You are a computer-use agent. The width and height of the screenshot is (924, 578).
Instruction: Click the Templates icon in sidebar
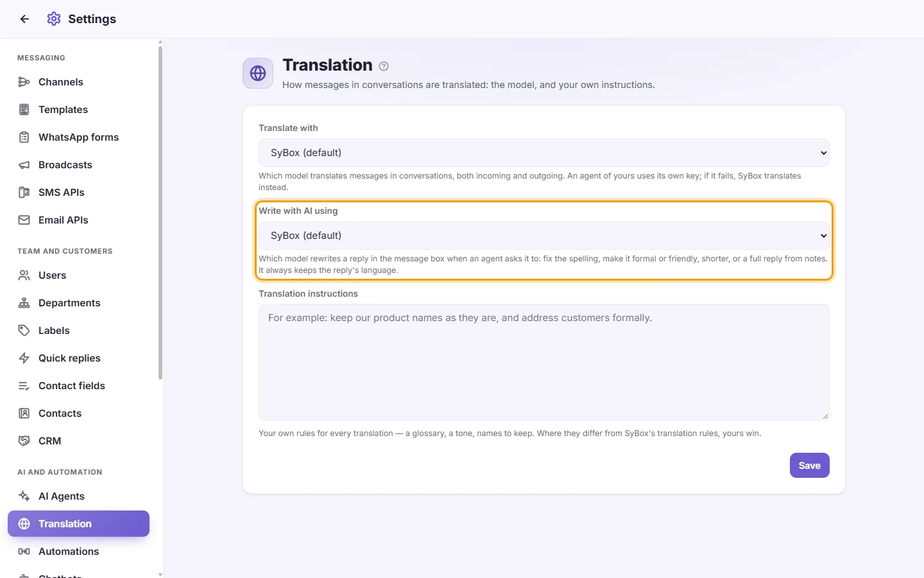(24, 110)
